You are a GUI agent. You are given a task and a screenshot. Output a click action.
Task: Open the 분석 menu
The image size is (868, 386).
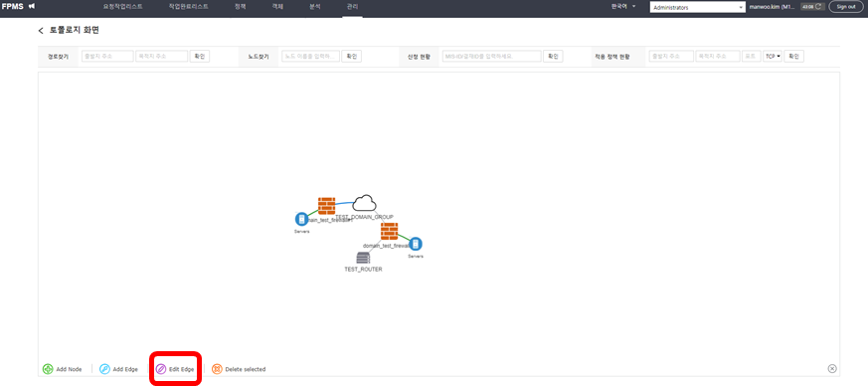[314, 7]
